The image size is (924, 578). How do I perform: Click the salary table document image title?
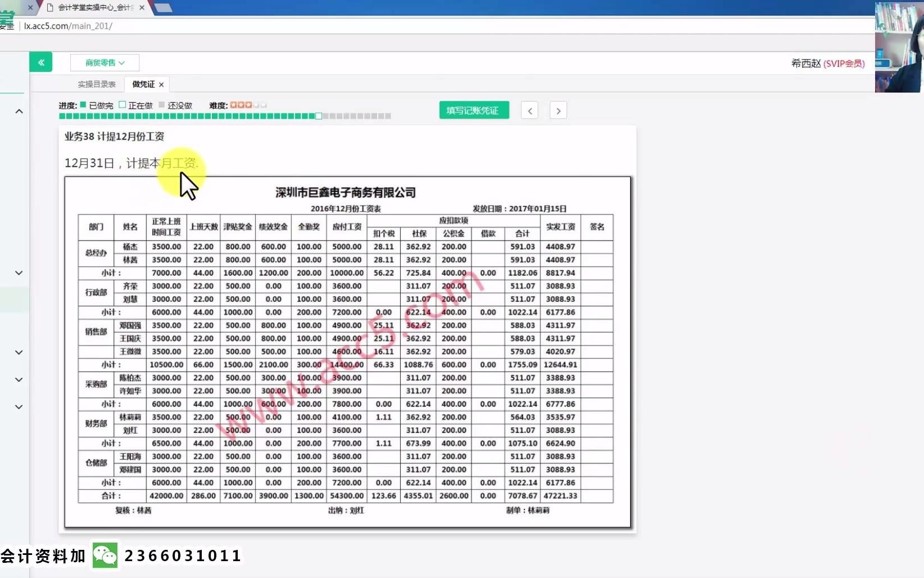(x=346, y=193)
